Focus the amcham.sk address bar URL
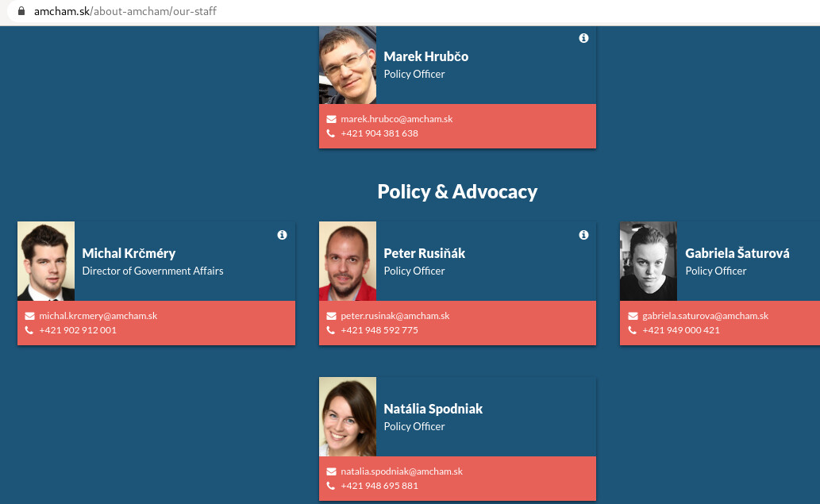 125,12
